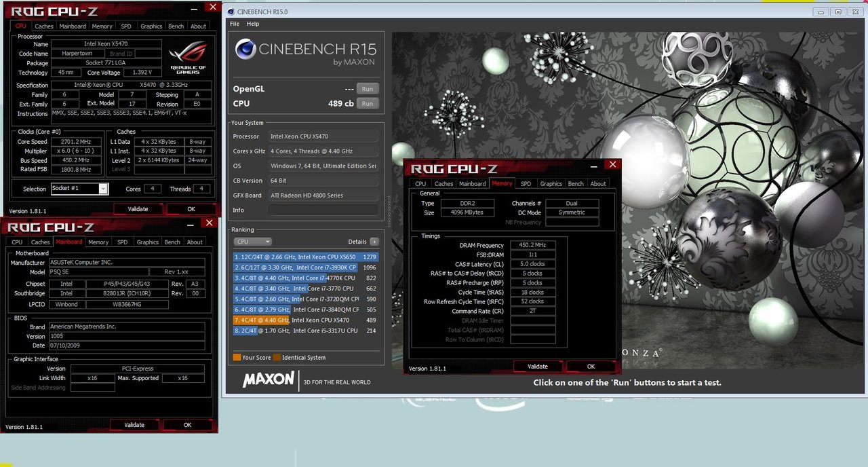Open Bench tab in top-left CPU-Z
This screenshot has width=868, height=467.
pos(176,26)
